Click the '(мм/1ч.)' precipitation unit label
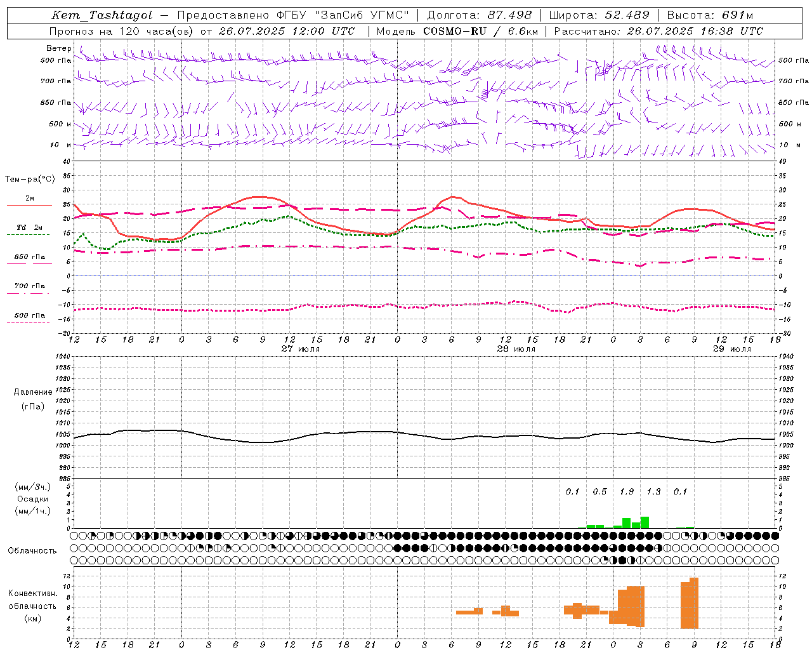812x650 pixels. coord(33,511)
